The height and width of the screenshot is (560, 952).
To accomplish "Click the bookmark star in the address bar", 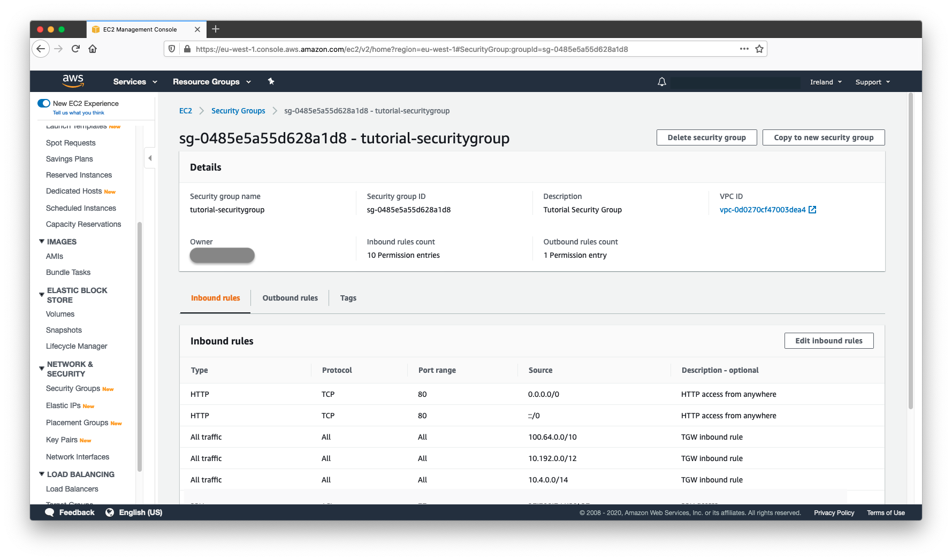I will point(759,49).
